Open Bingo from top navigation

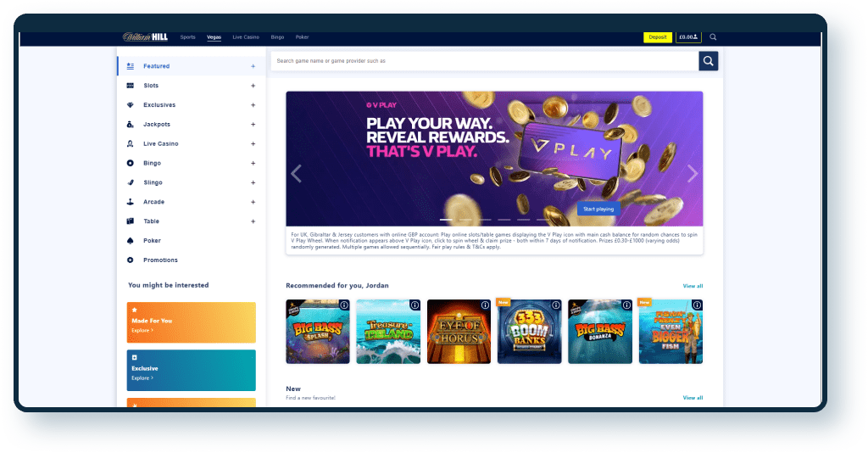(277, 37)
